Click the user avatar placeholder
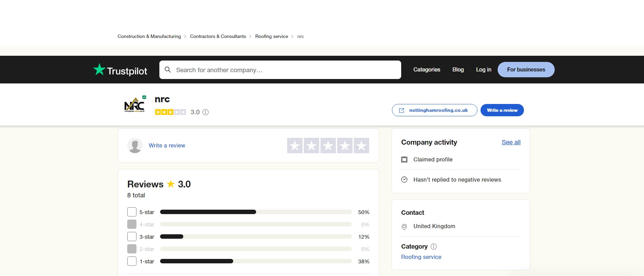The height and width of the screenshot is (276, 644). (x=135, y=145)
